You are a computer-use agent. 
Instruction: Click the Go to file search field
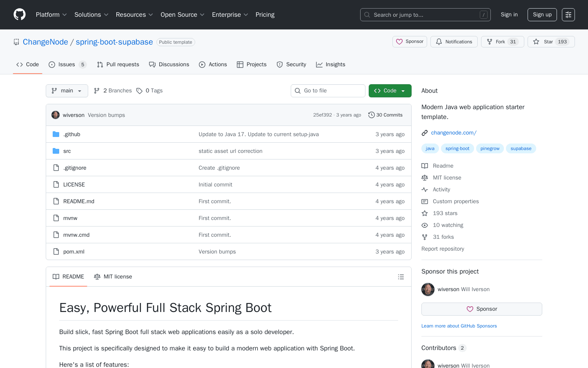click(x=328, y=90)
